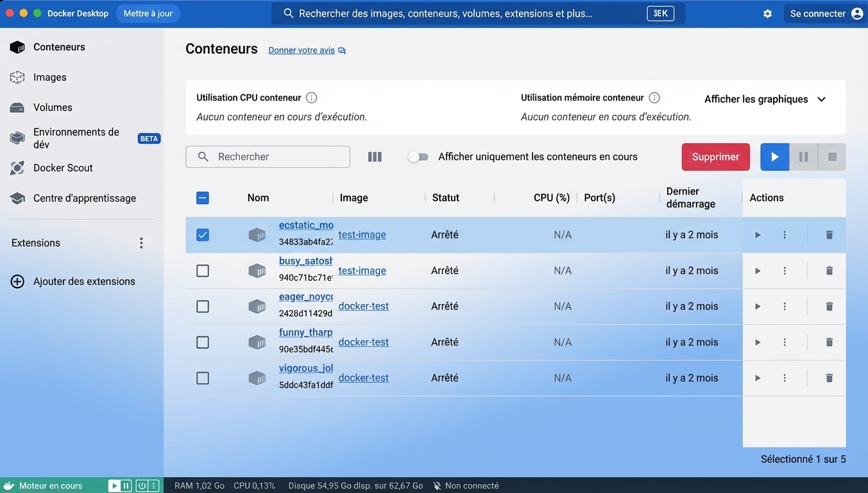Image resolution: width=868 pixels, height=493 pixels.
Task: Open Environnements de dév section
Action: [76, 138]
